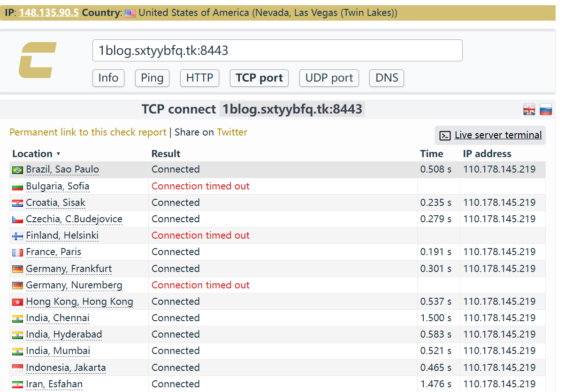Click the Live server terminal icon
Viewport: 565px width, 392px height.
coord(445,136)
